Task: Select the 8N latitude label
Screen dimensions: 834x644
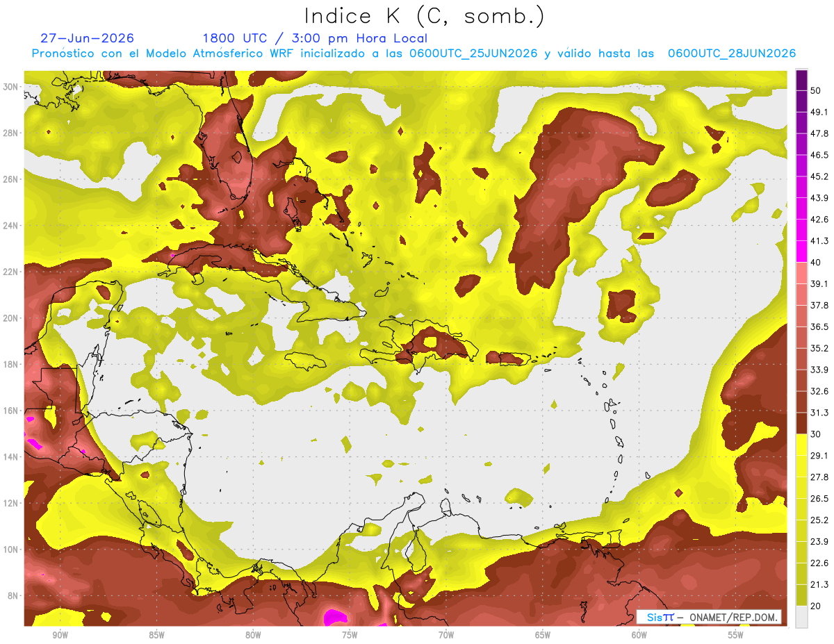Action: pyautogui.click(x=14, y=595)
